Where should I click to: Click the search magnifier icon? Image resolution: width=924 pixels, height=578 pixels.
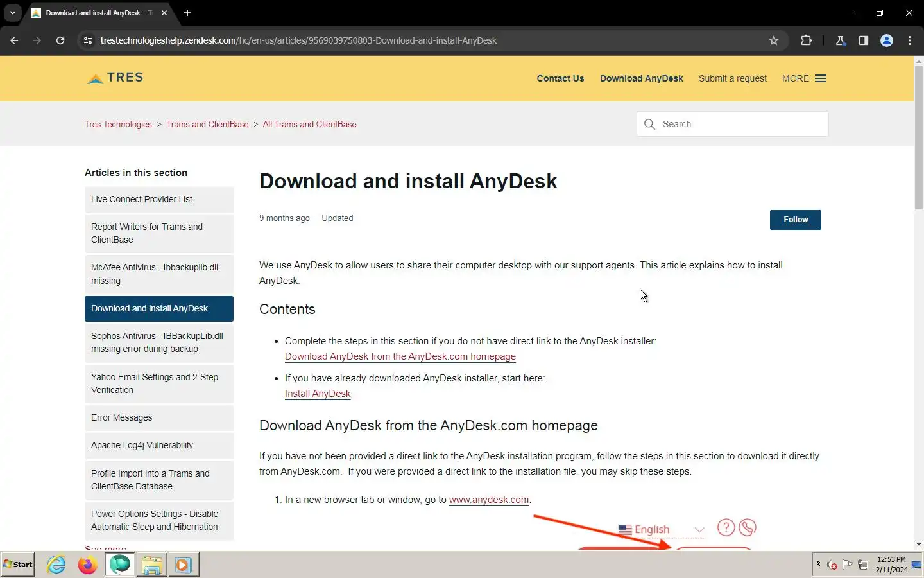pyautogui.click(x=649, y=124)
